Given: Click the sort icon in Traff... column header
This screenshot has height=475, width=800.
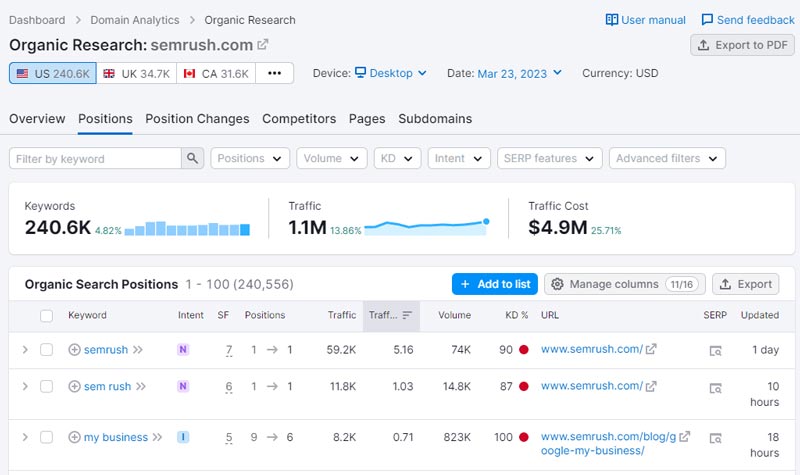Looking at the screenshot, I should (407, 315).
